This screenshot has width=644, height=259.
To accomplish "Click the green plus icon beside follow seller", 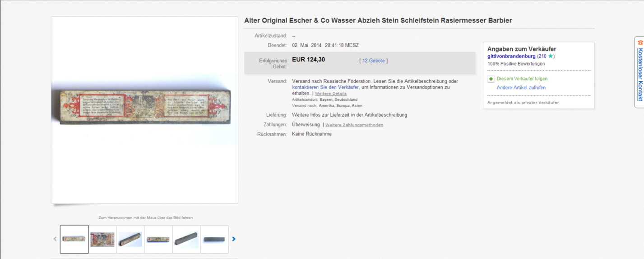I will [491, 79].
